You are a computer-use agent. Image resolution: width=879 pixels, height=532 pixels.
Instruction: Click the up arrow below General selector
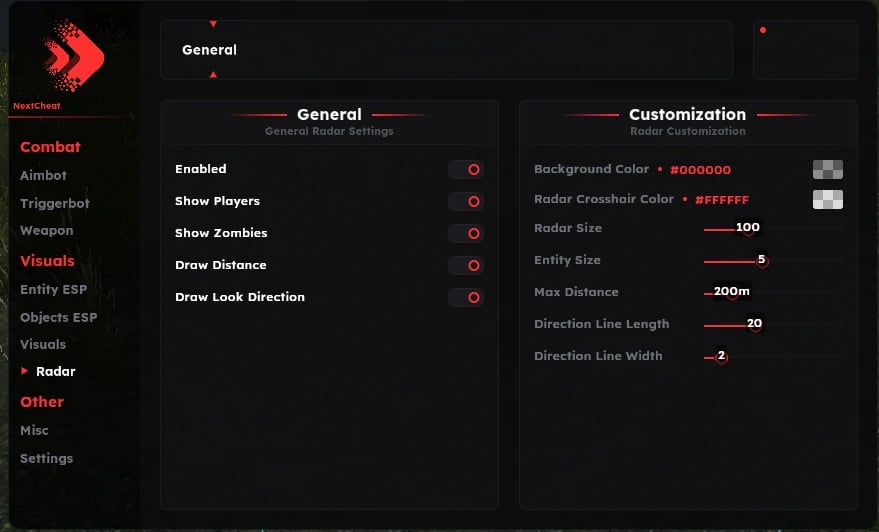(213, 74)
